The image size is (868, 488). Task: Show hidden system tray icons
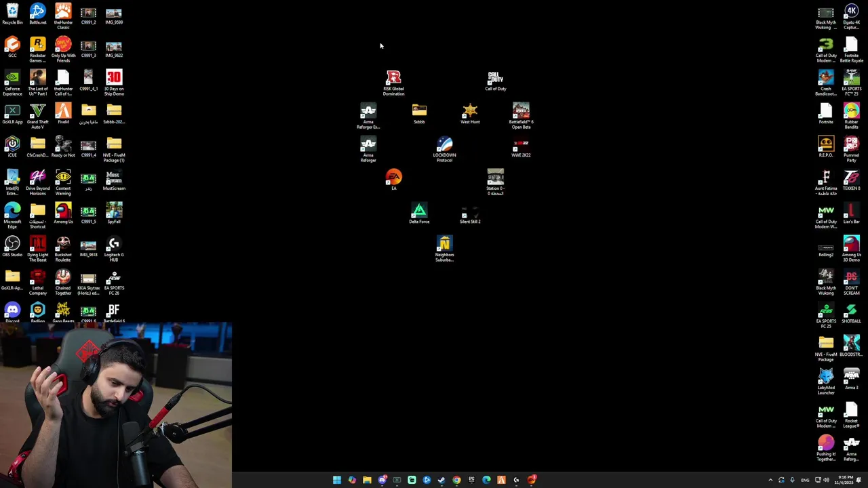[770, 480]
